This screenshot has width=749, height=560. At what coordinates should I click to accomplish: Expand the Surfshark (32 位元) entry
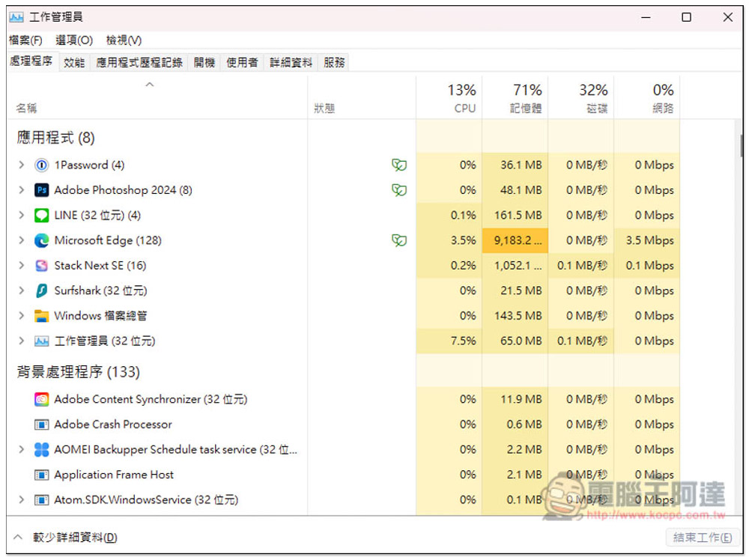point(21,290)
